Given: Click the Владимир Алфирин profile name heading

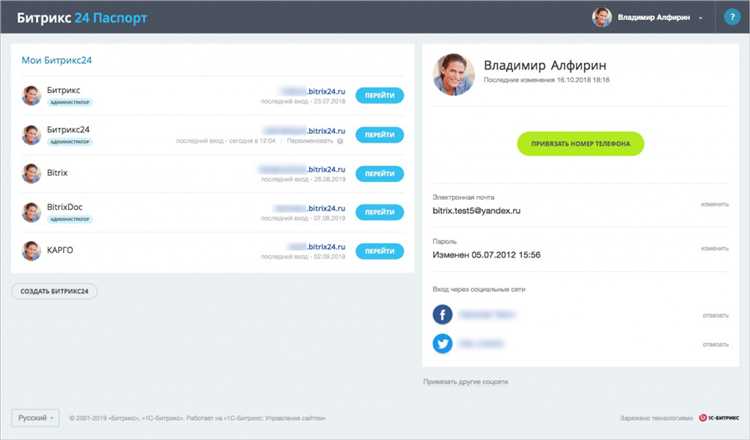Looking at the screenshot, I should (545, 65).
